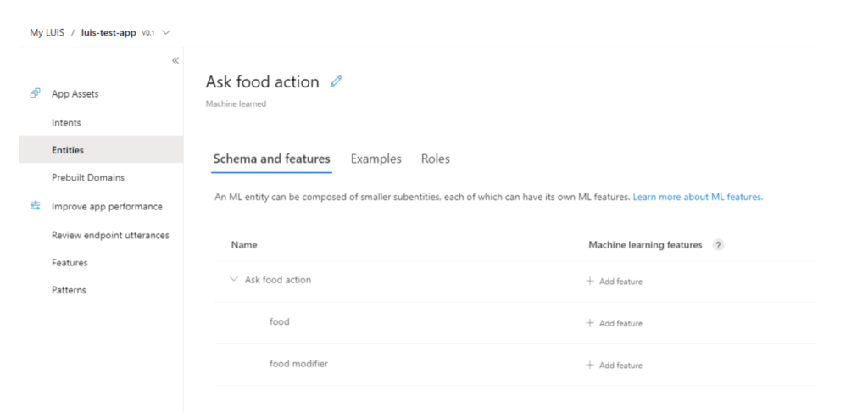The width and height of the screenshot is (868, 413).
Task: Collapse the Ask food action tree row
Action: point(234,279)
